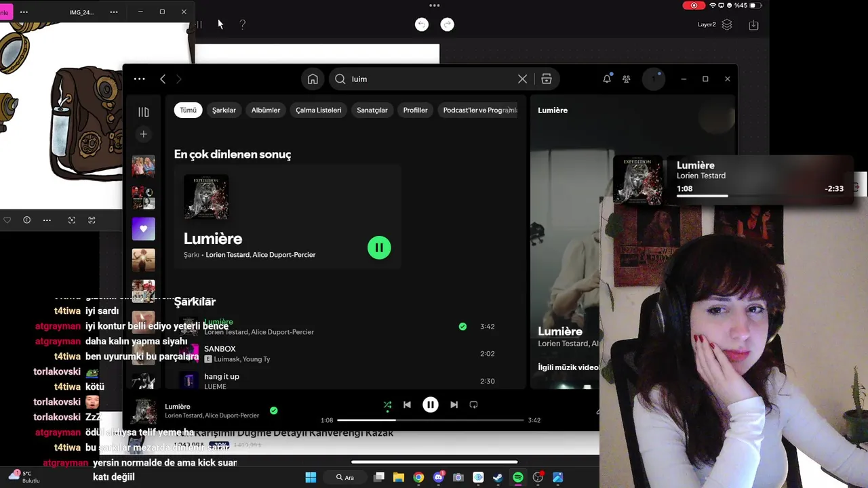Image resolution: width=868 pixels, height=488 pixels.
Task: Click the photo viewer's visual search icon
Action: 72,220
